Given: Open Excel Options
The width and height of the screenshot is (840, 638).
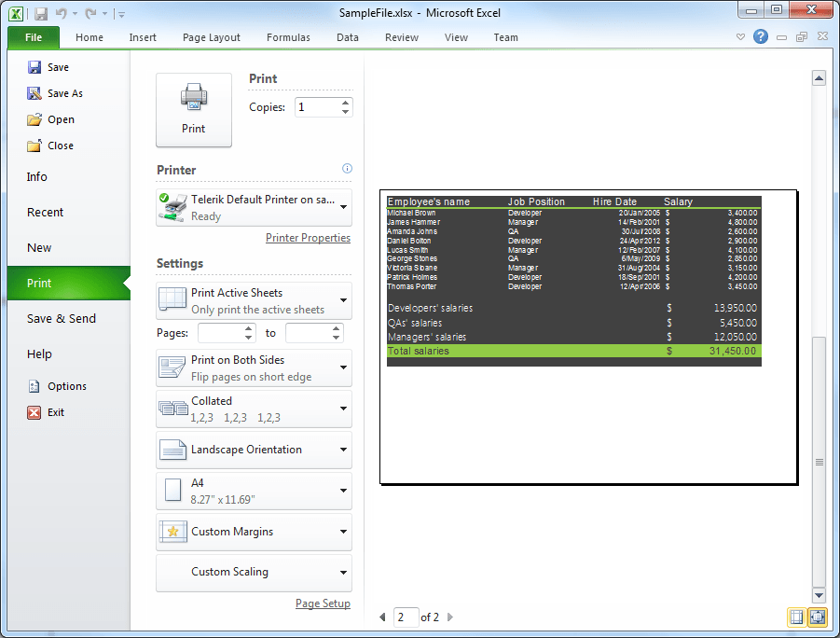Looking at the screenshot, I should point(57,386).
